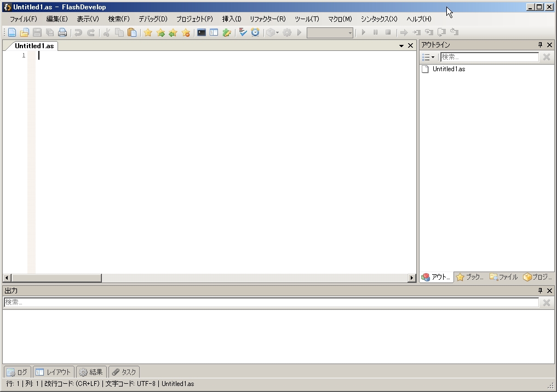Click the alarm clock toolbar icon
557x392 pixels.
click(255, 33)
